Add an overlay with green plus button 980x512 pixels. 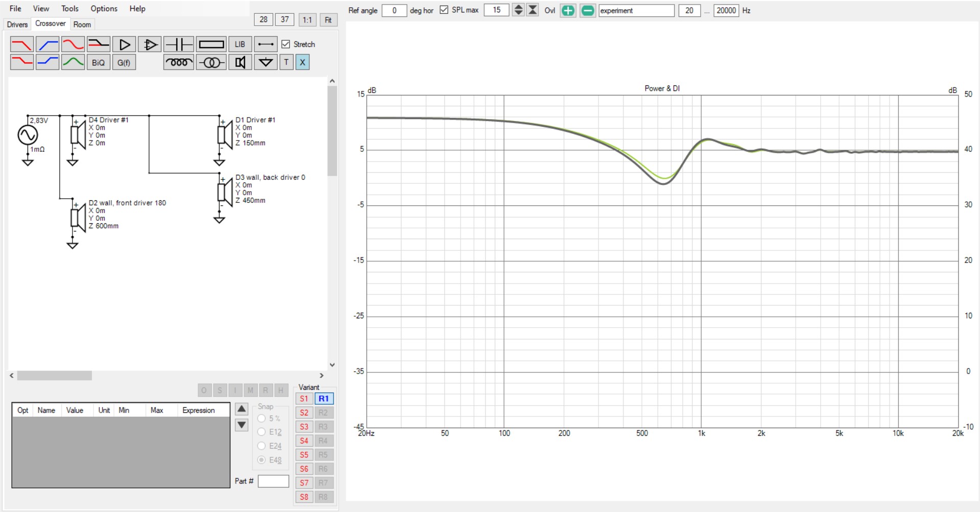point(568,10)
